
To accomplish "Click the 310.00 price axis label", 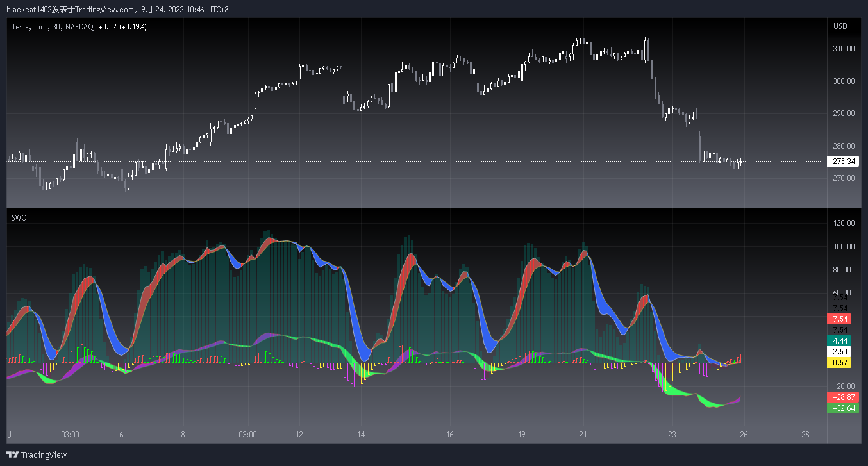I will pos(844,49).
